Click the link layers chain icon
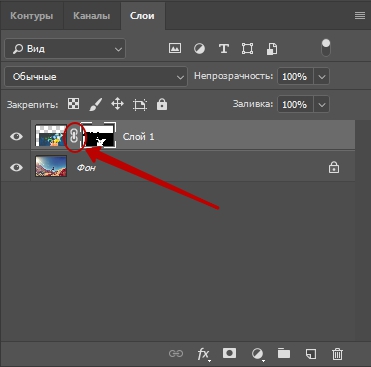371x367 pixels. 176,353
